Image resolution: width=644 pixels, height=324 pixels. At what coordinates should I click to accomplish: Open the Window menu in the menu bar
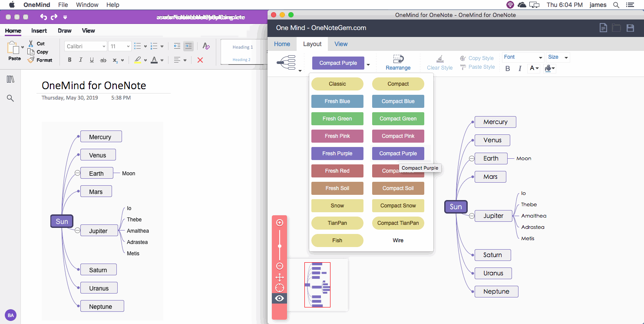(87, 5)
